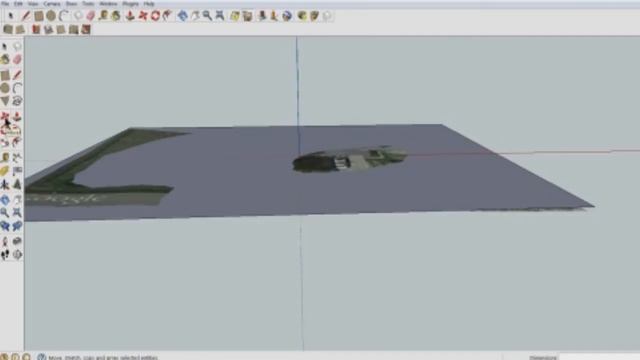Image resolution: width=640 pixels, height=360 pixels.
Task: Pick the Line pencil in top toolbar
Action: click(26, 16)
